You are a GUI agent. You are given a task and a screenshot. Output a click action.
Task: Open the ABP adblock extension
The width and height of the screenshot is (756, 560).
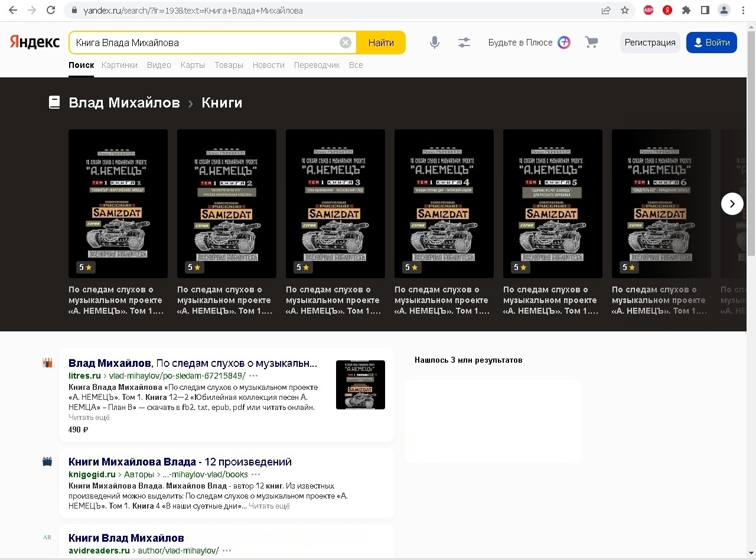649,10
